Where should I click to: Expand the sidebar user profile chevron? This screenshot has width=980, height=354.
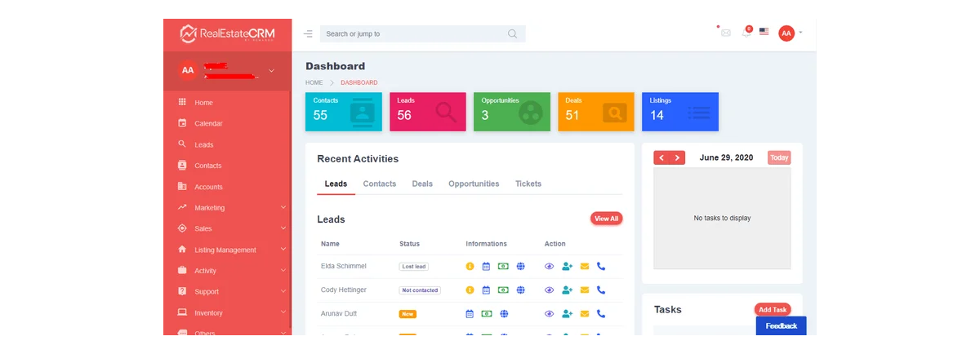(271, 70)
